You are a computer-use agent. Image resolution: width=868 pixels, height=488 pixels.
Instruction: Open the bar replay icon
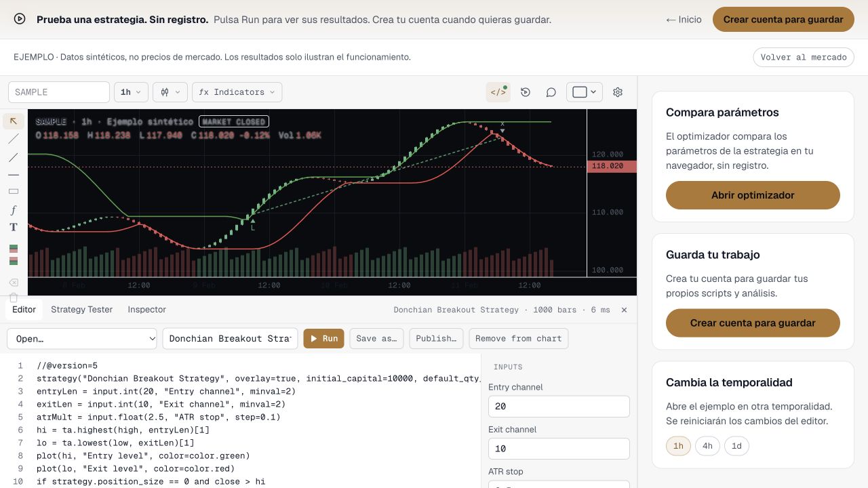526,92
